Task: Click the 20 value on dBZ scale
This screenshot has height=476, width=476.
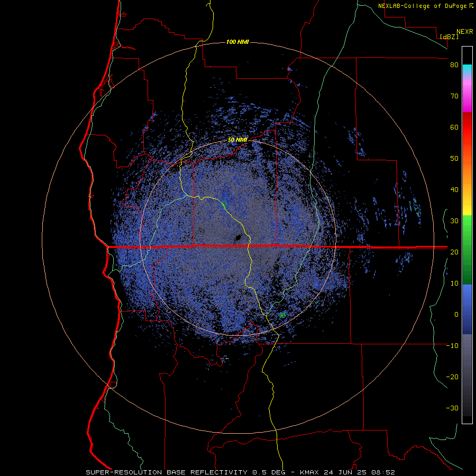Action: [x=454, y=252]
